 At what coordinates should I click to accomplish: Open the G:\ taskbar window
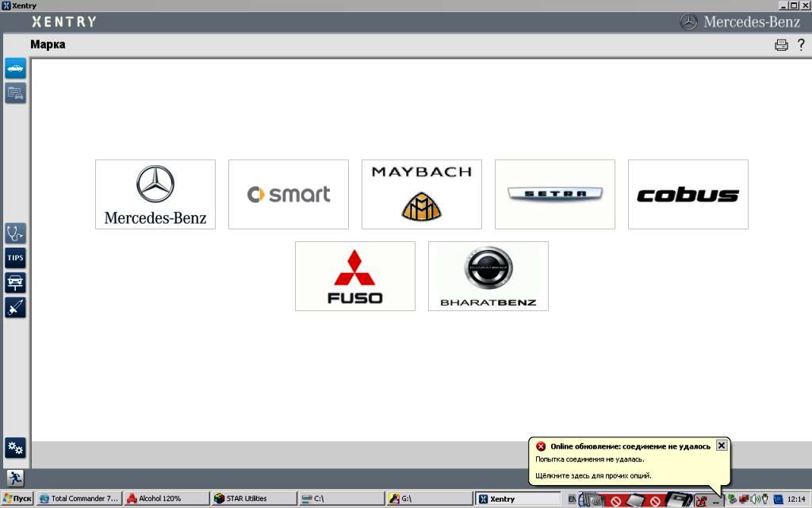click(429, 498)
